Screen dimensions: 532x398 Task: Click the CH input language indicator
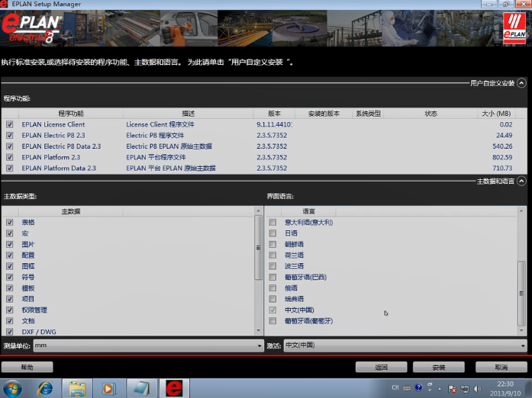point(395,387)
